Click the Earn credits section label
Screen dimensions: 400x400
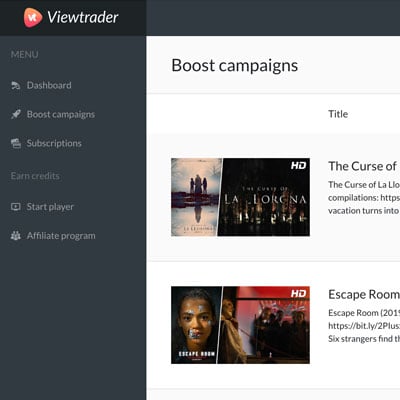click(x=35, y=176)
